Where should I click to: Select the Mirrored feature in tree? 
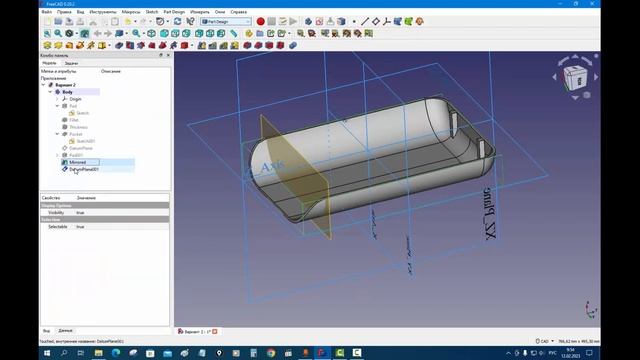78,162
